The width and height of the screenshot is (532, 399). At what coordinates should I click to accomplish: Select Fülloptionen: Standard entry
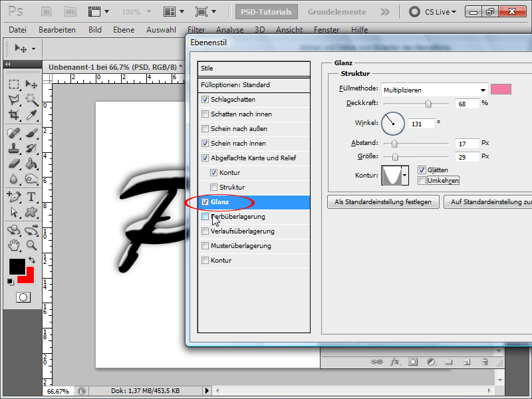[x=254, y=85]
